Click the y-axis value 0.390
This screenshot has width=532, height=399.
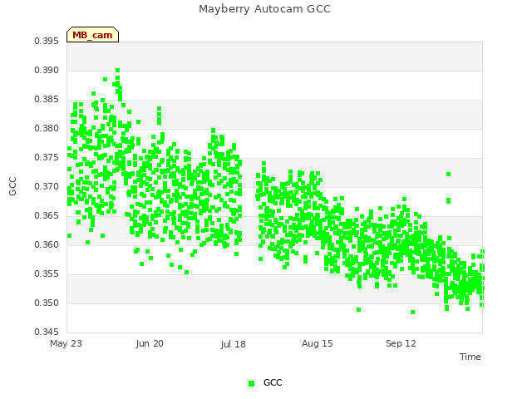[47, 70]
